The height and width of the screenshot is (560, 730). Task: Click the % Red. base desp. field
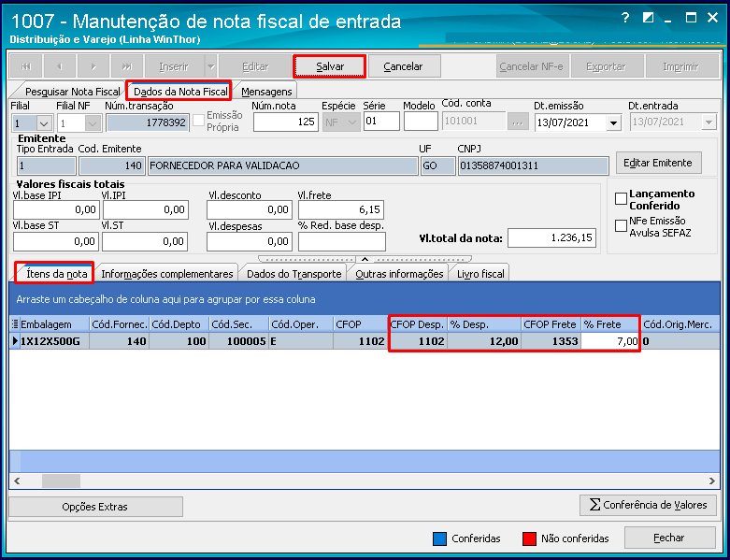pos(342,241)
